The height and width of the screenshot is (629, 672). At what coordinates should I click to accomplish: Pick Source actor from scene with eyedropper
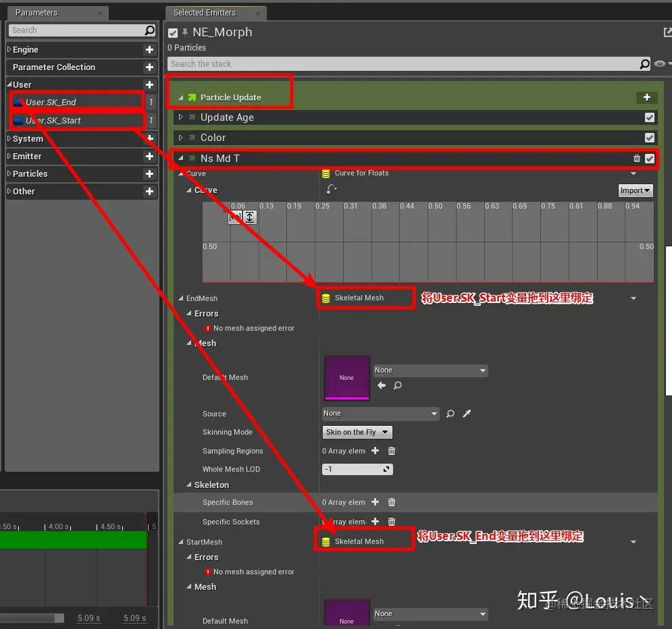[x=467, y=414]
